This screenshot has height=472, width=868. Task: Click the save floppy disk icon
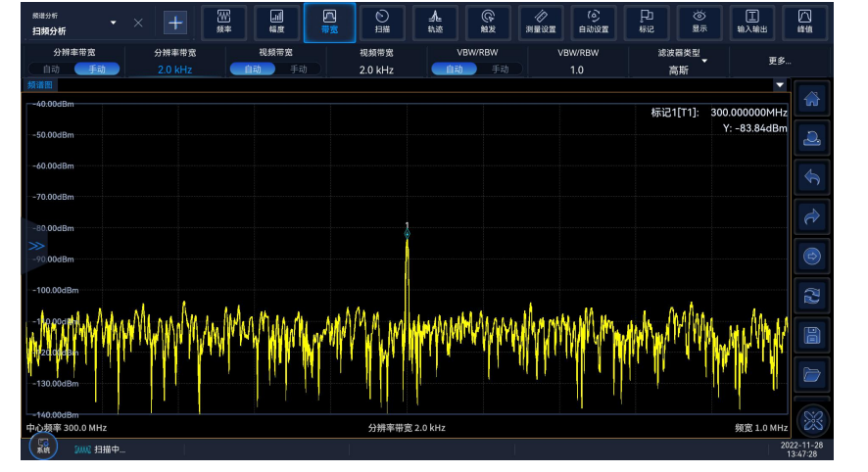click(x=811, y=334)
